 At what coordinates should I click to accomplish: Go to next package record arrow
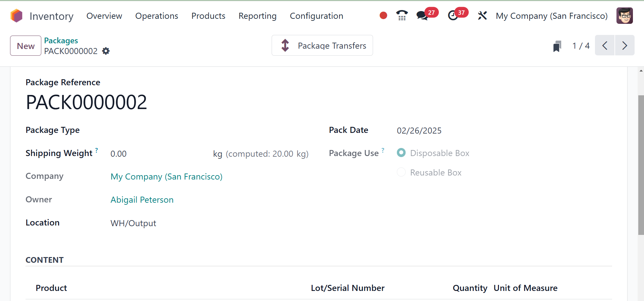click(625, 45)
